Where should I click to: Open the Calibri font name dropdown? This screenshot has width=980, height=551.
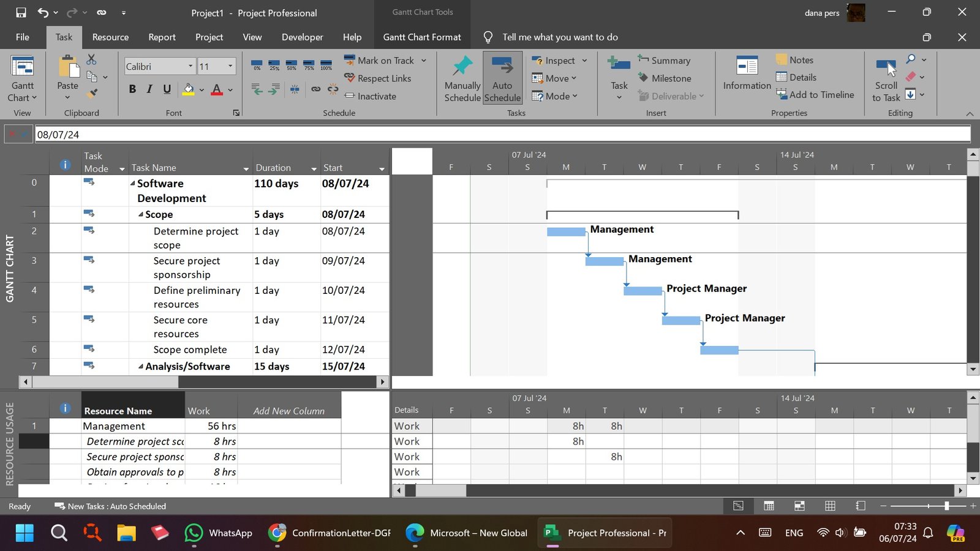(x=190, y=66)
